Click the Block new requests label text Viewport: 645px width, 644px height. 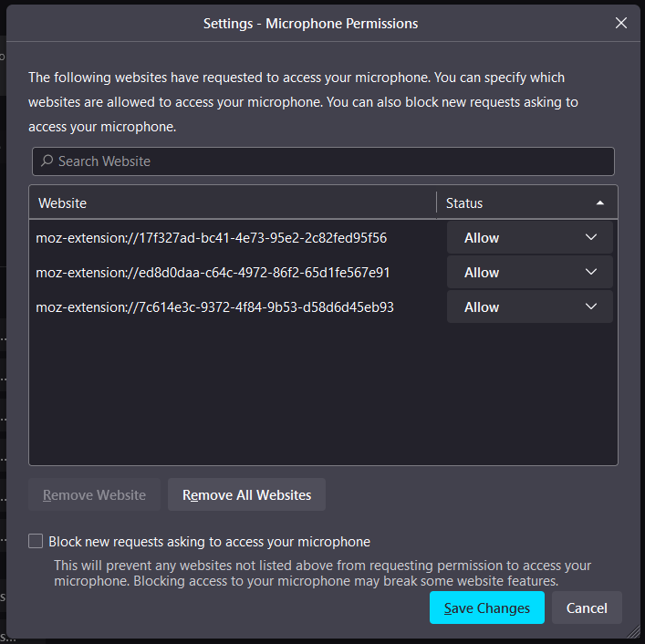(x=210, y=542)
